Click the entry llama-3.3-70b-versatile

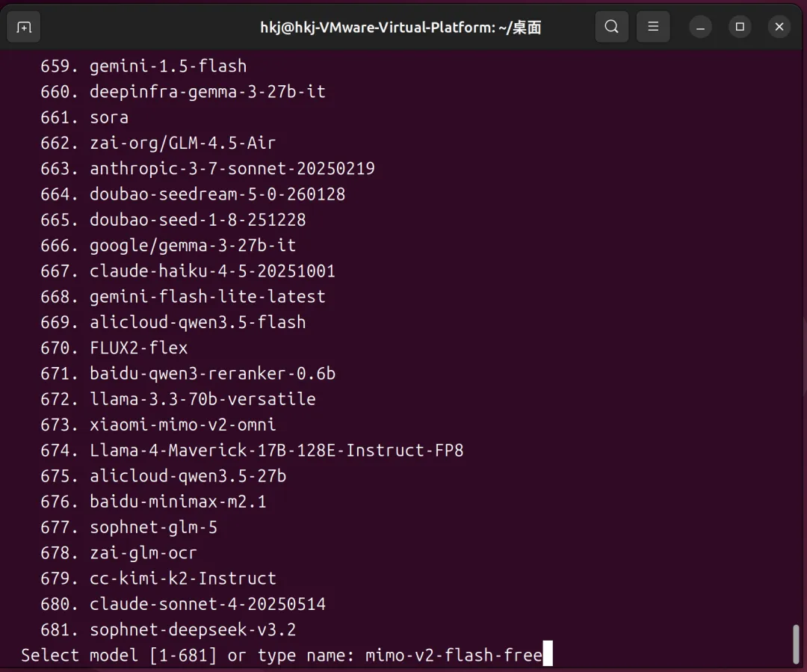(202, 400)
